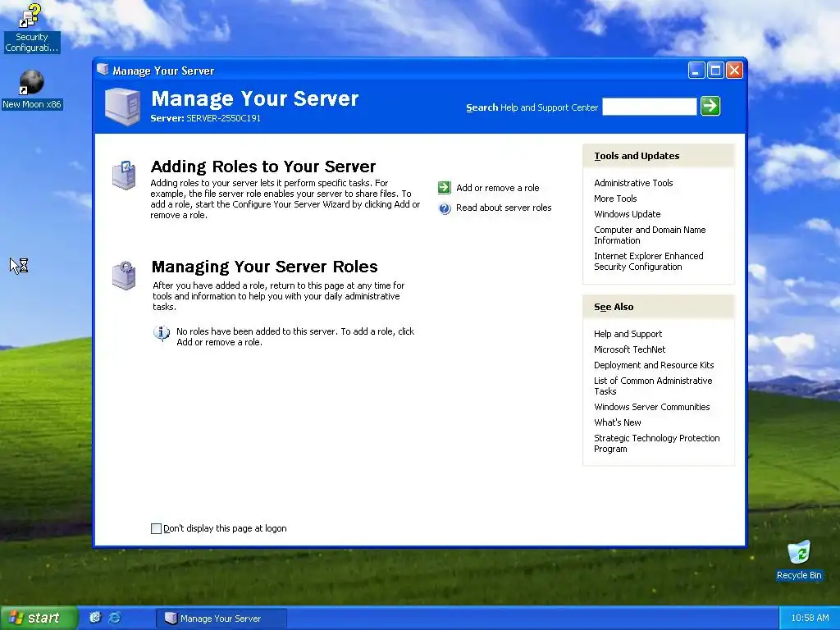Click the info icon next to No roles message
Screen dimensions: 840x630
click(162, 333)
